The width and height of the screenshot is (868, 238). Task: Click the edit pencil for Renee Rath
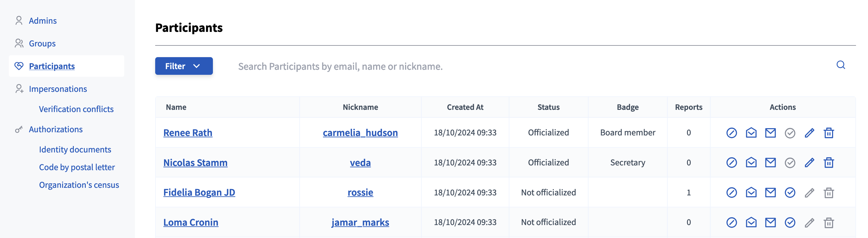pos(809,133)
